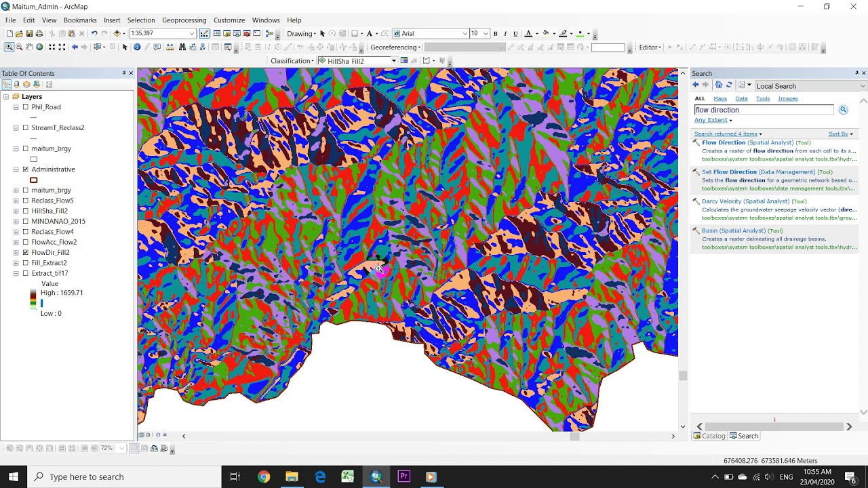Check the StreamT_Reclass2 layer checkbox
This screenshot has height=488, width=868.
click(26, 127)
